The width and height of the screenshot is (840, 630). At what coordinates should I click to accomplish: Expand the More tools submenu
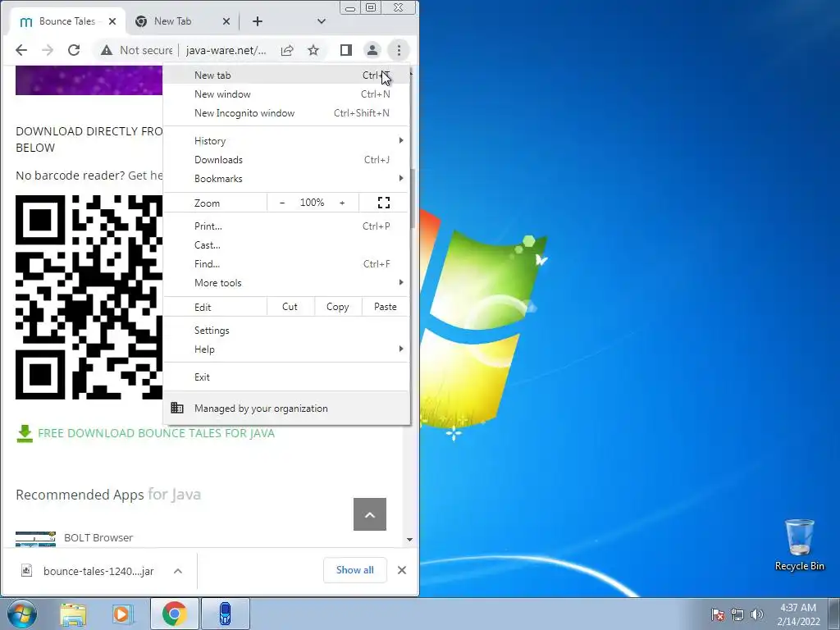point(286,283)
